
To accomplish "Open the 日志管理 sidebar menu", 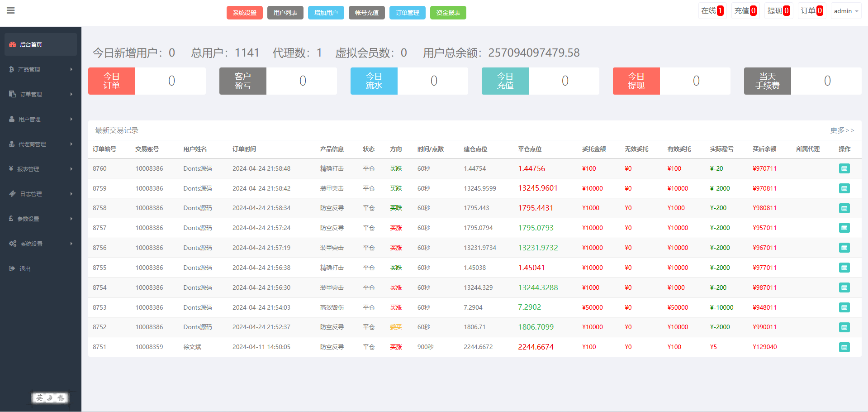I will pos(41,194).
